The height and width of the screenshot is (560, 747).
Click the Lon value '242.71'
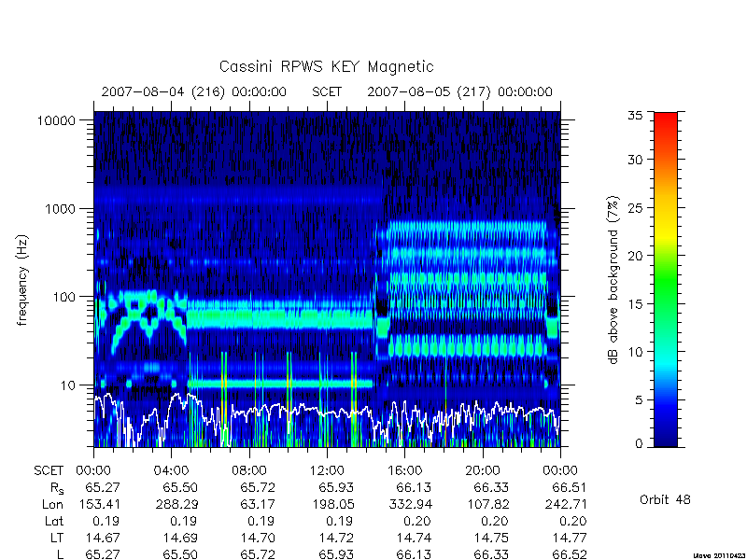567,504
